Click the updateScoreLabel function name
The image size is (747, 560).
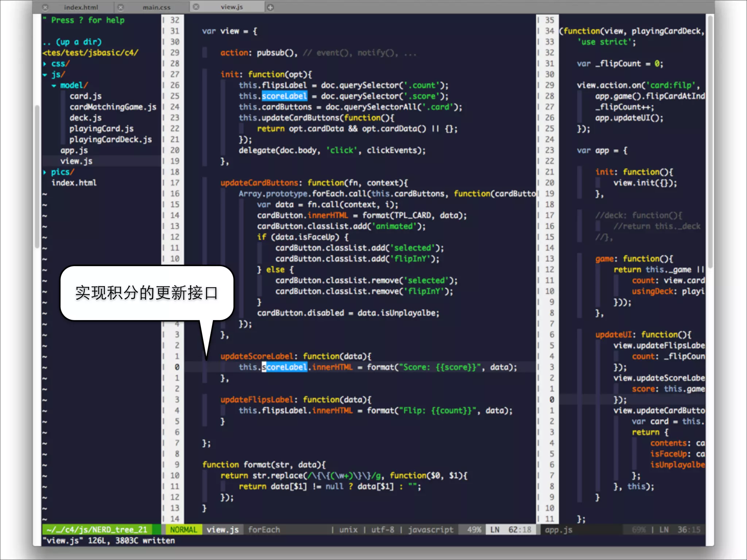[x=257, y=356]
